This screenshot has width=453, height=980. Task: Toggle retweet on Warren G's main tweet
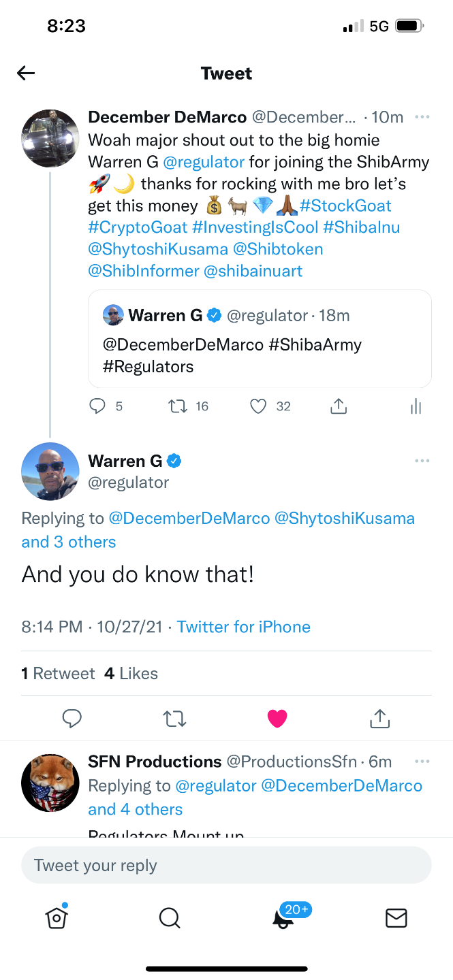tap(175, 718)
